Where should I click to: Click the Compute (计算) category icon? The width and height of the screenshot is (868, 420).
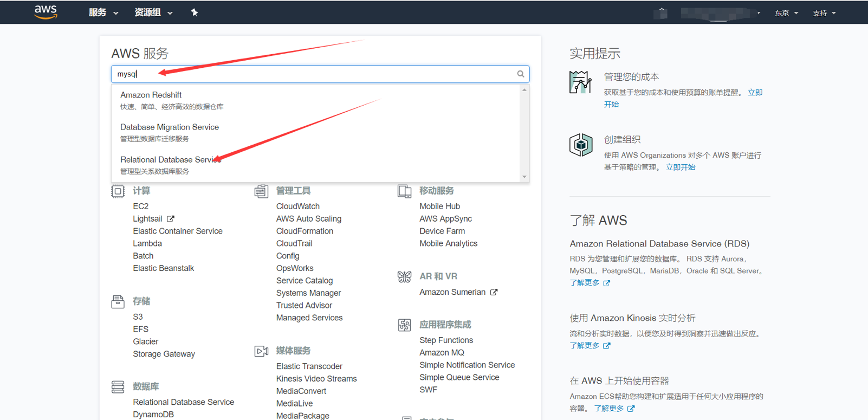118,191
